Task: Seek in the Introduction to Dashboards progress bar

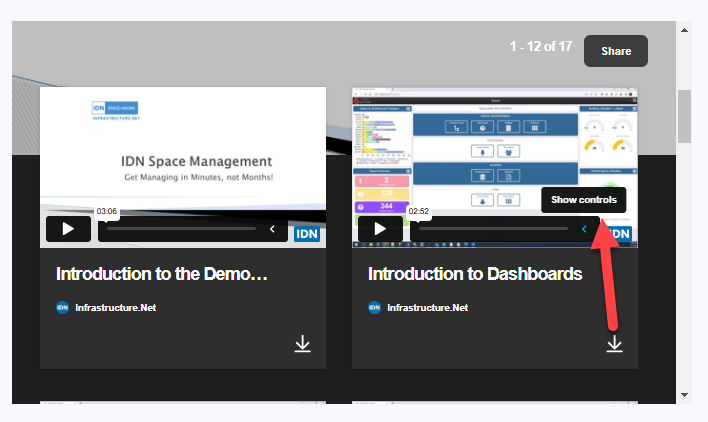Action: tap(493, 229)
